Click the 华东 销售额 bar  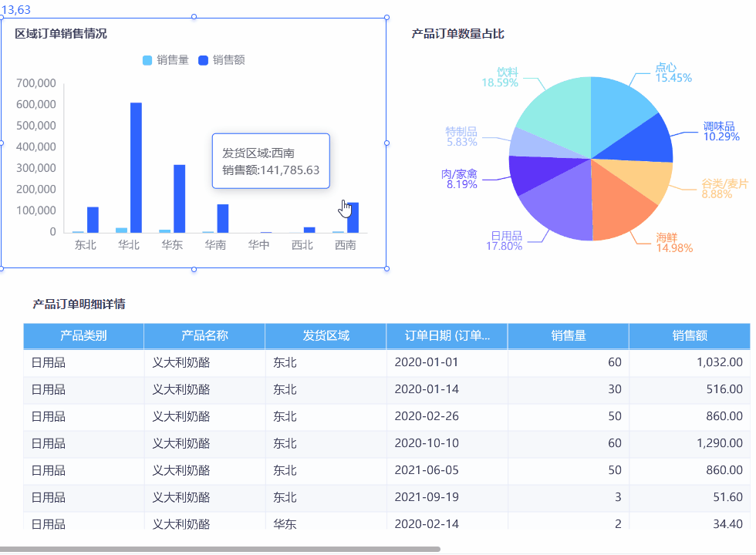coord(179,199)
